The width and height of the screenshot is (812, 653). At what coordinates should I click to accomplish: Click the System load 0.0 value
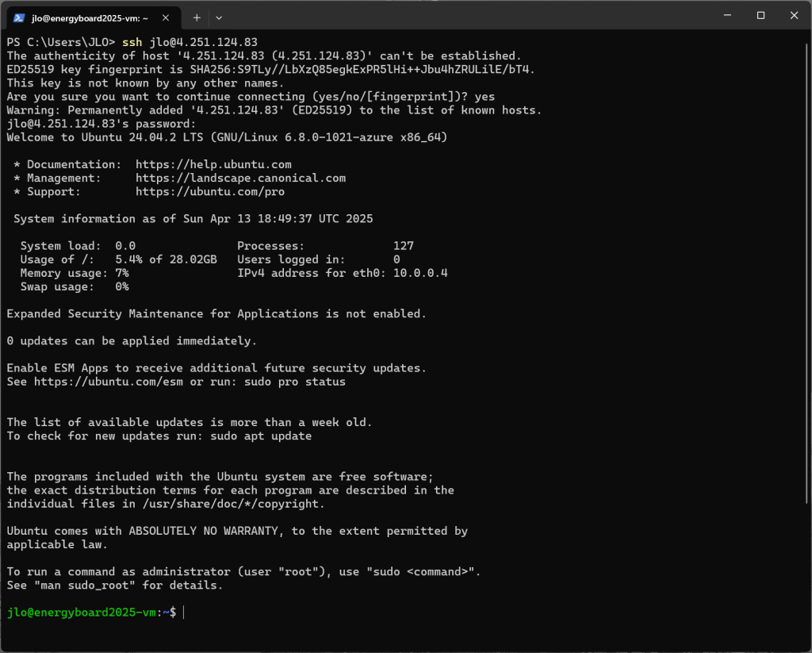click(x=125, y=246)
